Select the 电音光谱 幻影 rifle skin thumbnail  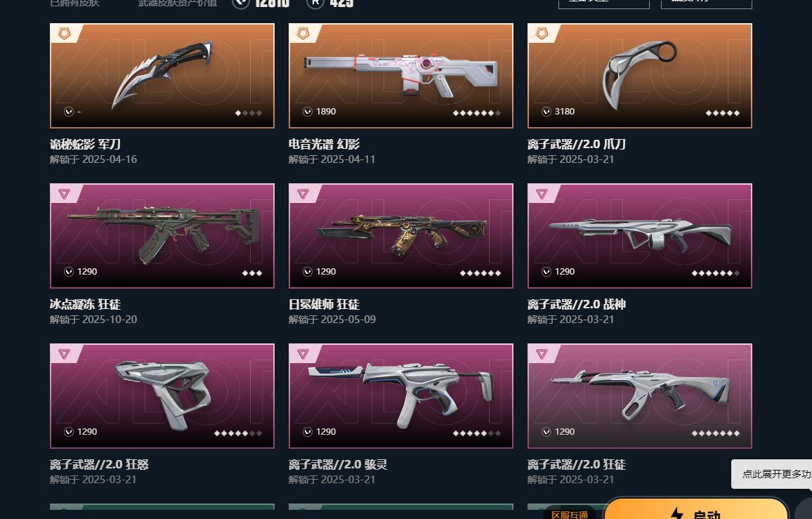point(401,76)
